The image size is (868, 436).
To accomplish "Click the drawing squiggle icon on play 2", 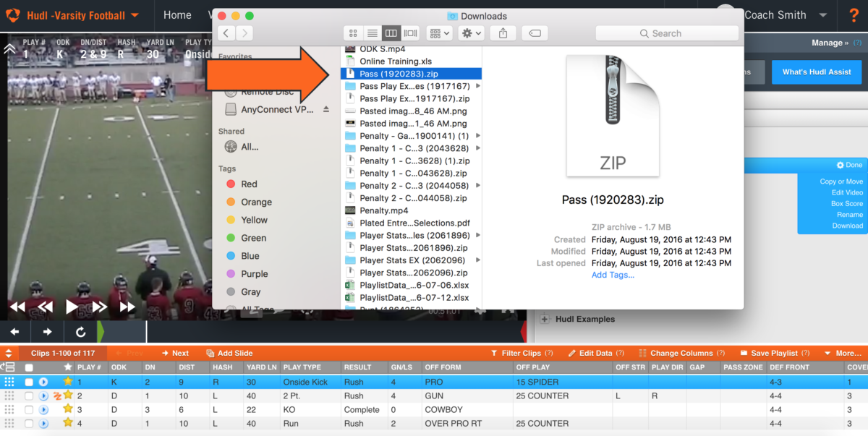I will click(x=57, y=396).
